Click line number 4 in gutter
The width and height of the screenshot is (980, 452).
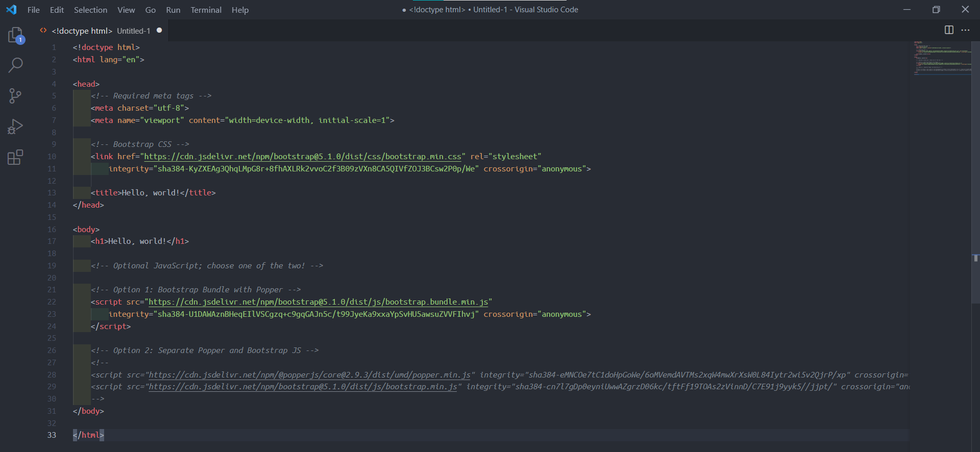coord(54,84)
